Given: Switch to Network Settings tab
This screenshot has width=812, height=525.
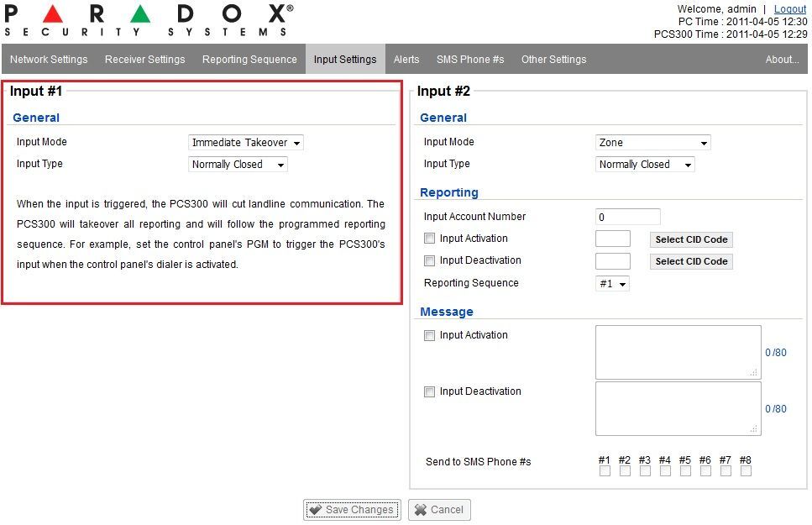Looking at the screenshot, I should click(49, 60).
